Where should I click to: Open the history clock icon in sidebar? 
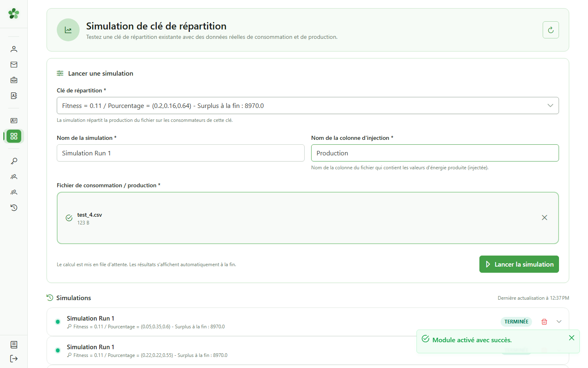click(14, 208)
